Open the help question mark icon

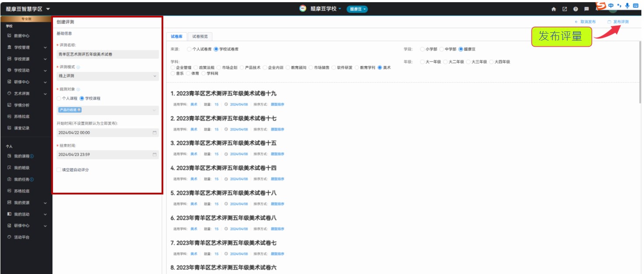click(575, 9)
